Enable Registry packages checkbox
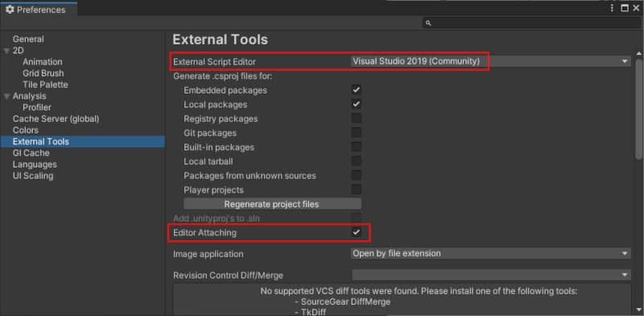This screenshot has height=316, width=644. click(356, 119)
